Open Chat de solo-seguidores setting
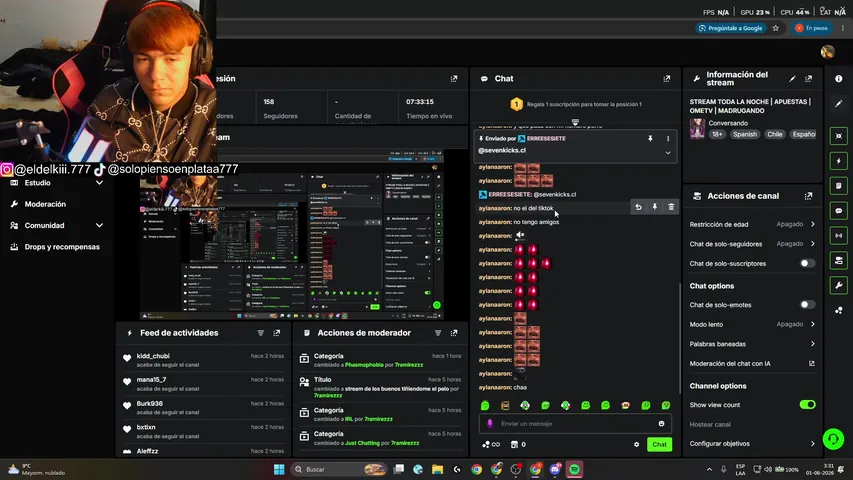The width and height of the screenshot is (853, 480). tap(752, 244)
